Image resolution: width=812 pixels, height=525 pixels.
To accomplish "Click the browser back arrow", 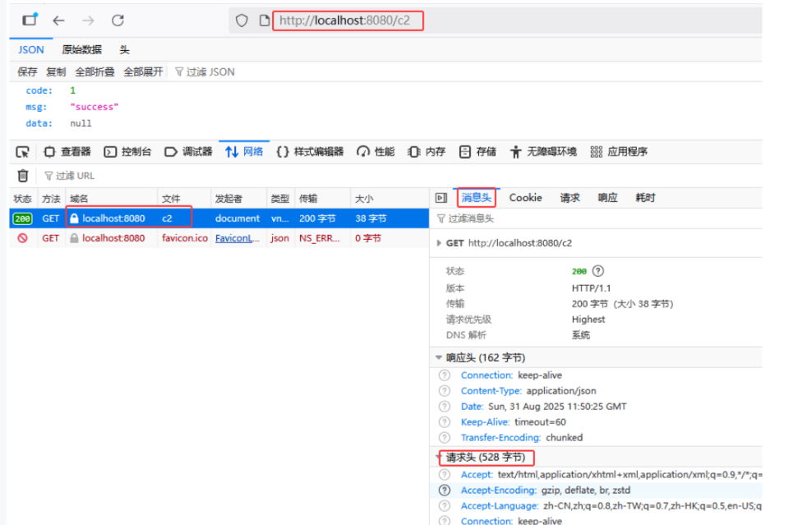I will point(58,21).
